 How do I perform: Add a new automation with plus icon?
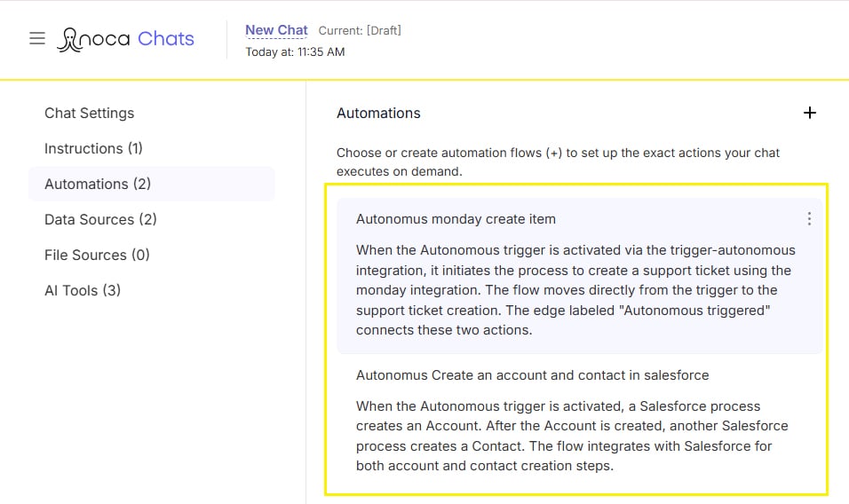point(809,113)
